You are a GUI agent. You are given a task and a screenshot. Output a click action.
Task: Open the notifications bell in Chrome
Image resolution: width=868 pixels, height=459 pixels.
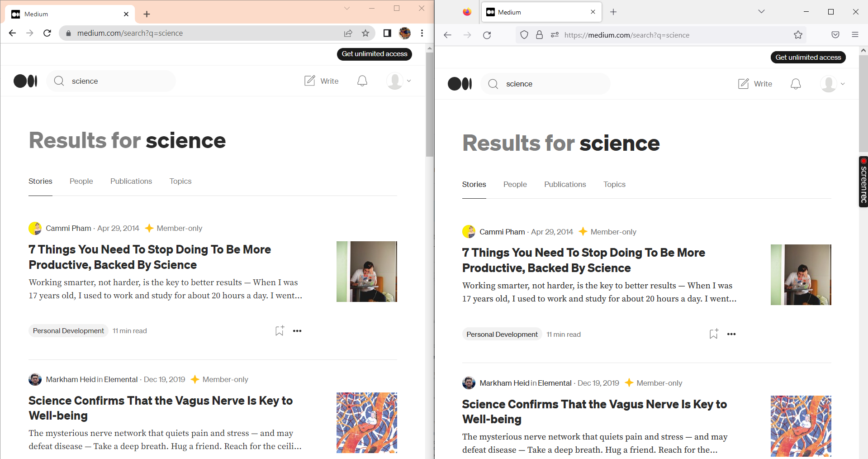[362, 81]
